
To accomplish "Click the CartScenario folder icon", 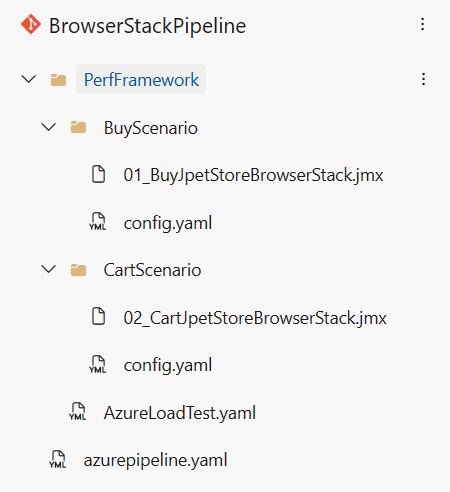I will (78, 270).
